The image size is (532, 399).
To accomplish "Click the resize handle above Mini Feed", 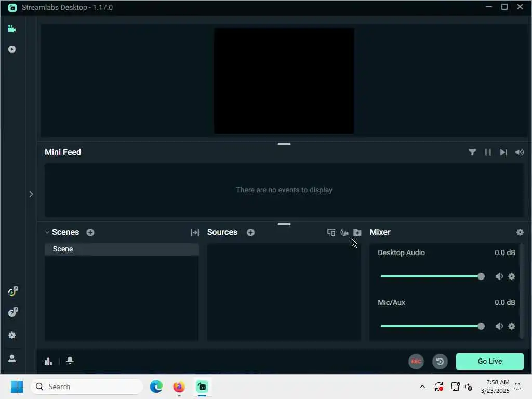I will (284, 144).
